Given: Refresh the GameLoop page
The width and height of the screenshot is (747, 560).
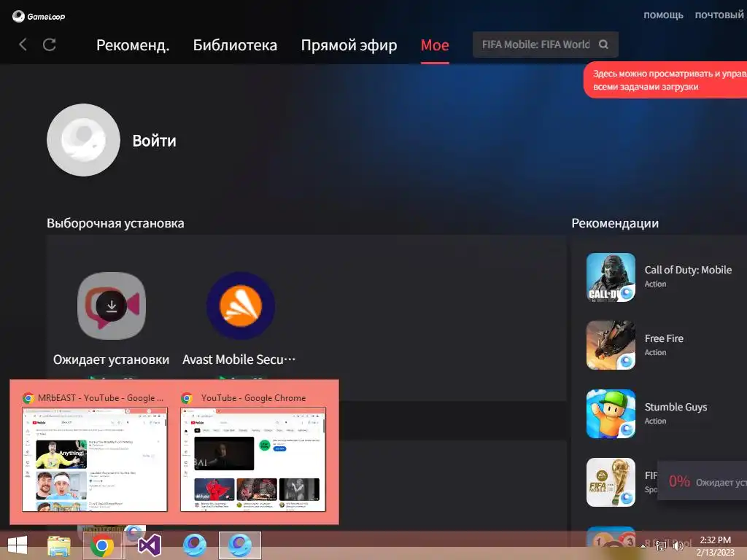Looking at the screenshot, I should pos(50,44).
